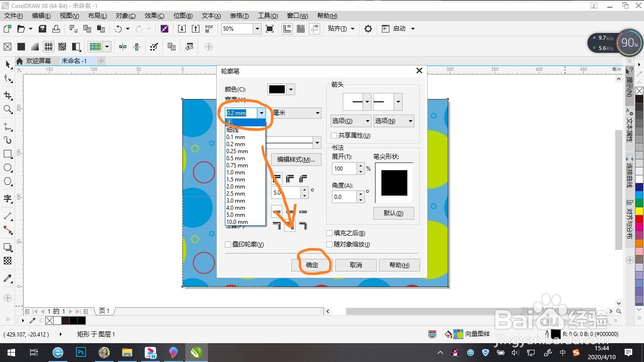Open the Windows Start button
The height and width of the screenshot is (362, 644).
tap(11, 352)
